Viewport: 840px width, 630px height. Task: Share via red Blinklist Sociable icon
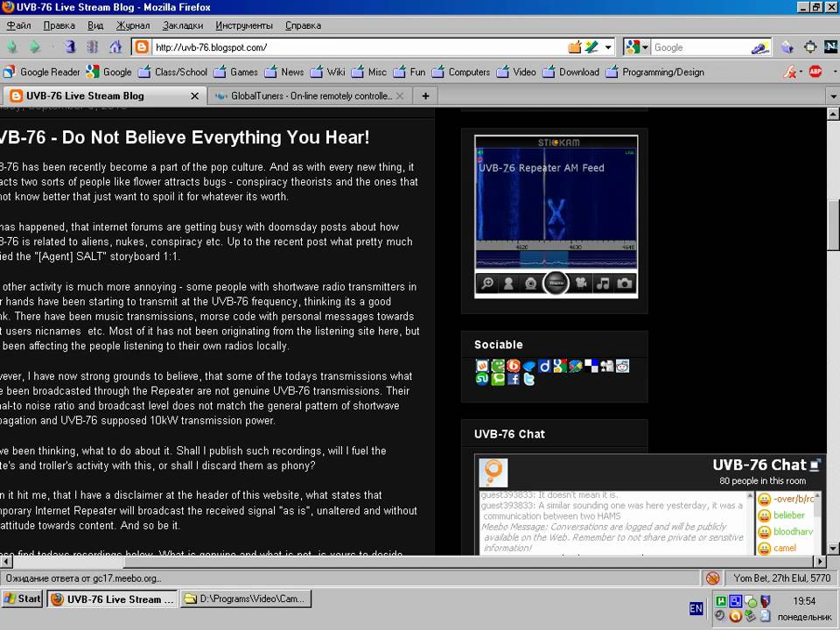(x=514, y=366)
